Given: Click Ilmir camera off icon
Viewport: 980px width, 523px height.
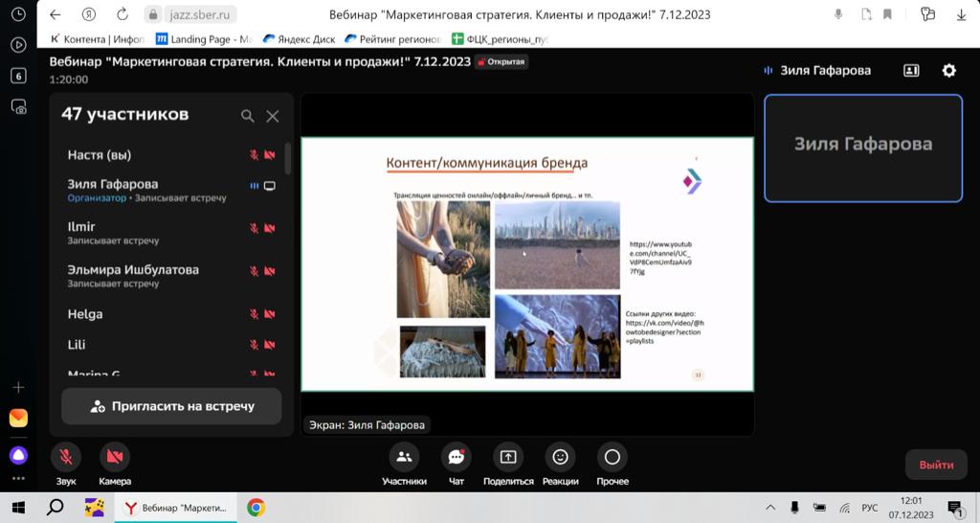Looking at the screenshot, I should [x=270, y=228].
